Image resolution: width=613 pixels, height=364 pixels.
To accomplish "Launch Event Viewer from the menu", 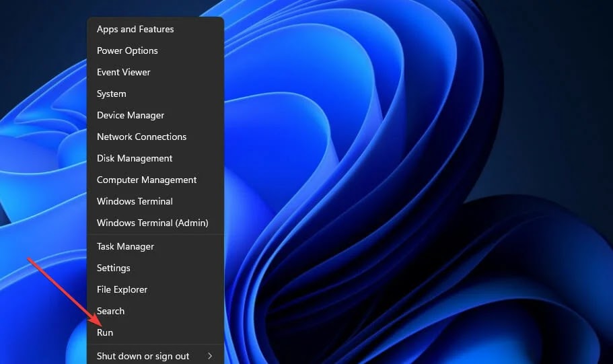I will tap(155, 73).
